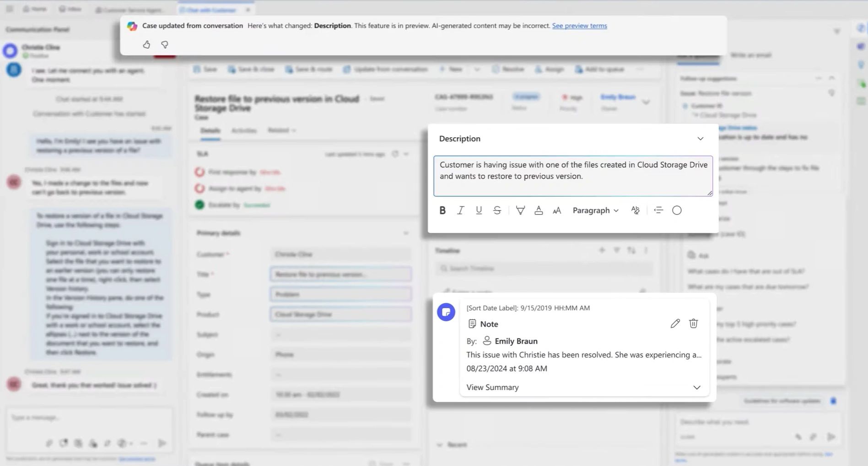Open the Chat with Customer browser tab
The height and width of the screenshot is (466, 868).
[x=210, y=9]
